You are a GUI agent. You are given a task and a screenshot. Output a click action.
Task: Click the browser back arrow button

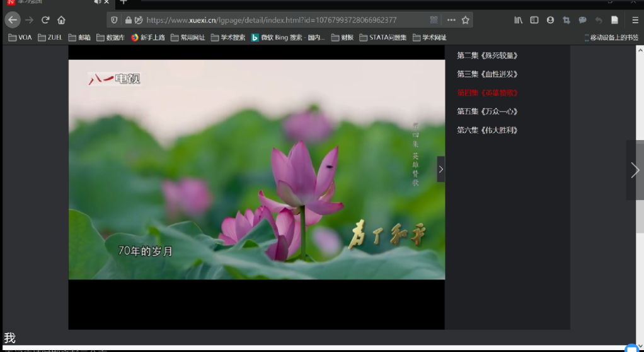13,20
